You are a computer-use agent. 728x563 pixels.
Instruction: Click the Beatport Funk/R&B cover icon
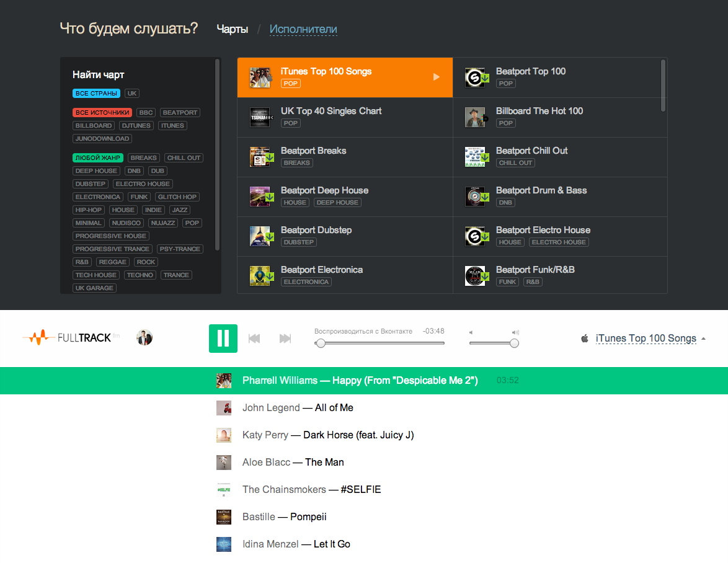click(475, 276)
